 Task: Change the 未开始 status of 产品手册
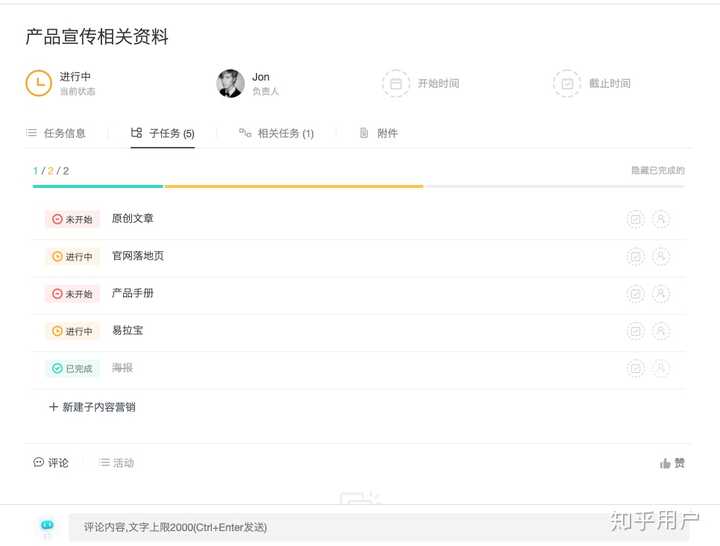tap(72, 294)
